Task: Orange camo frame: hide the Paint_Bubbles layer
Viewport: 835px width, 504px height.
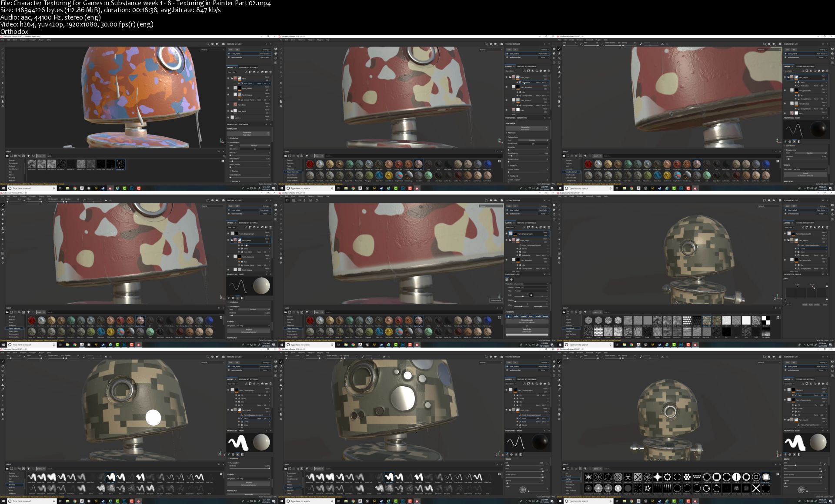Action: pos(228,88)
